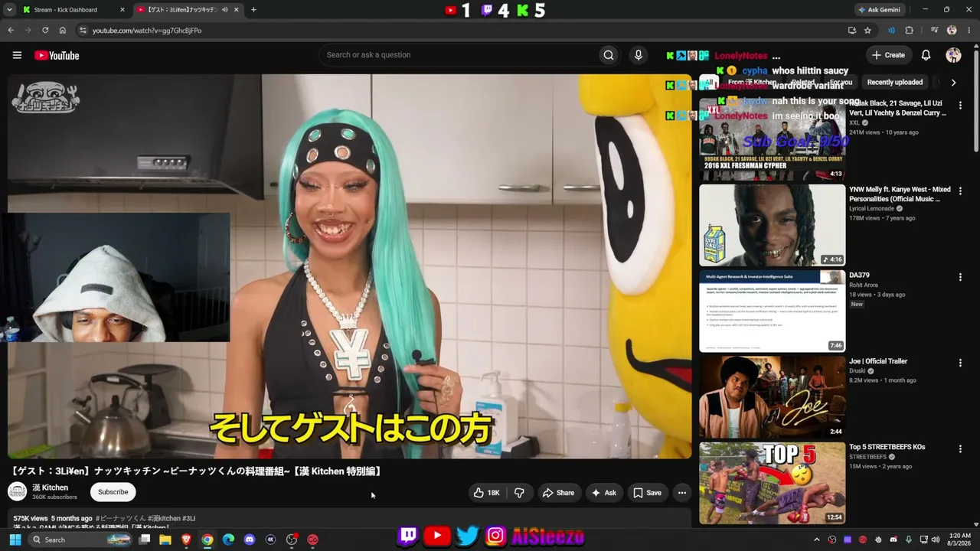This screenshot has width=980, height=551.
Task: Click the Share button
Action: tap(558, 493)
